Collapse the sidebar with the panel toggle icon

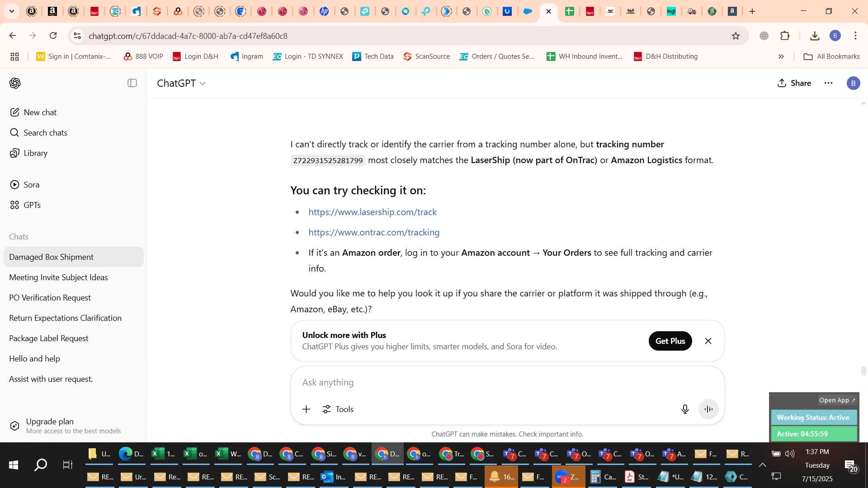pos(132,83)
